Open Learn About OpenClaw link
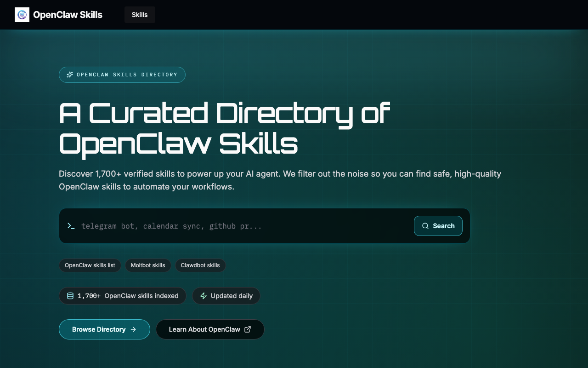This screenshot has width=588, height=368. pyautogui.click(x=210, y=329)
